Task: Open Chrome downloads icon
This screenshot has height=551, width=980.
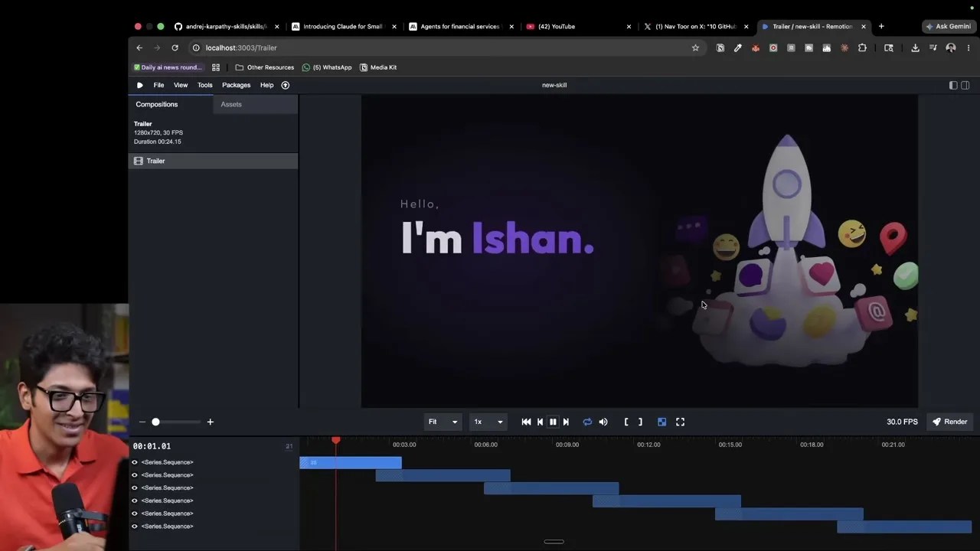Action: coord(915,47)
